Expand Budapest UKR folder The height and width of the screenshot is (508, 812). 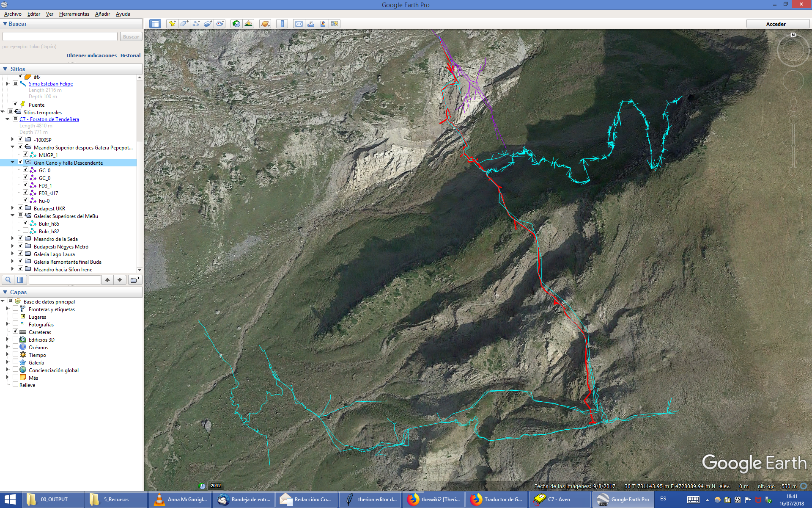pyautogui.click(x=12, y=208)
